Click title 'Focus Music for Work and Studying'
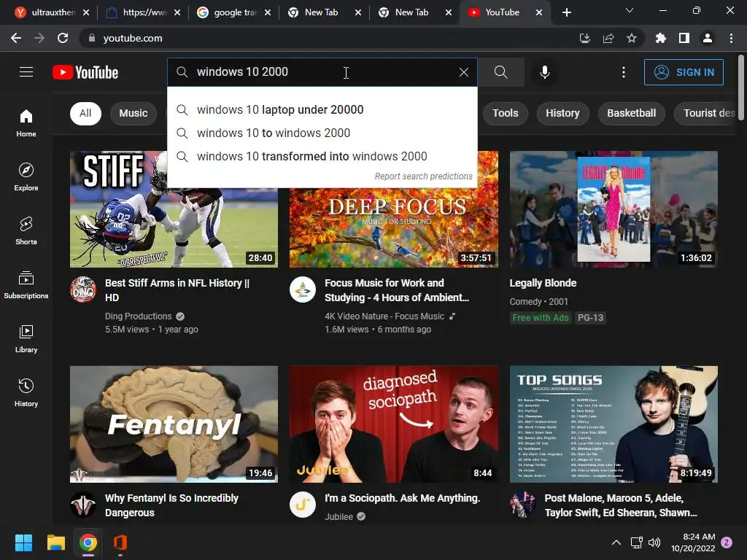Viewport: 747px width, 560px height. click(396, 290)
